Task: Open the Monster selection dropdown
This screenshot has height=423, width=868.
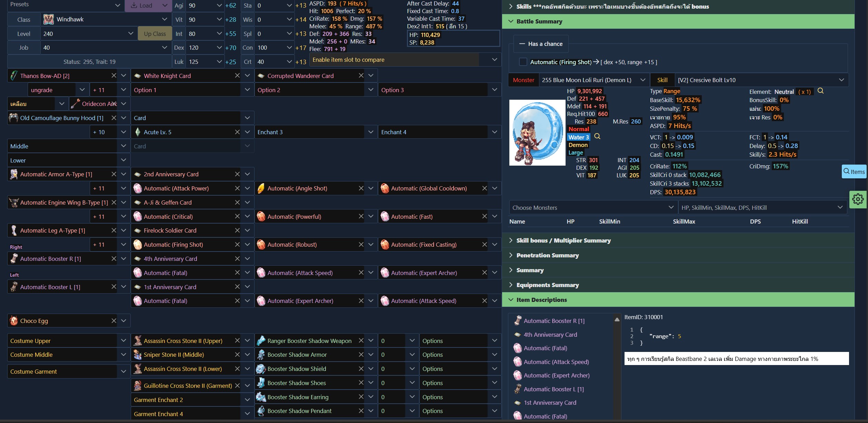Action: click(593, 80)
